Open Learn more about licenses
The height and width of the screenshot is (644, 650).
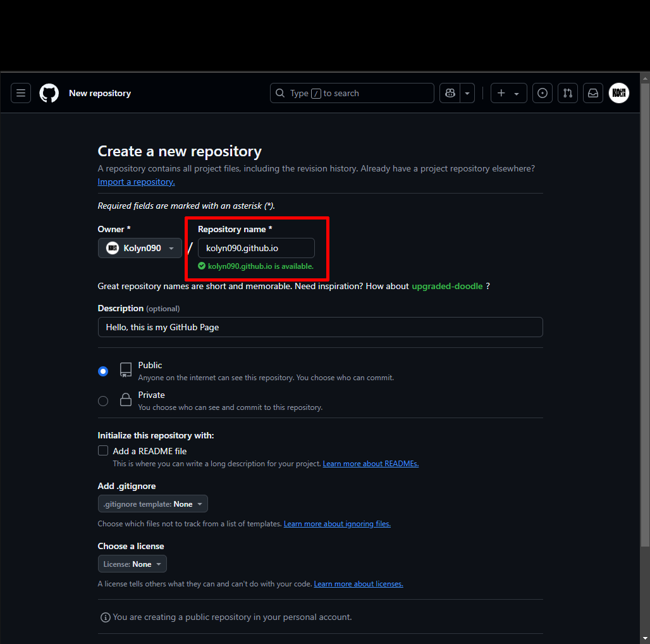point(359,583)
